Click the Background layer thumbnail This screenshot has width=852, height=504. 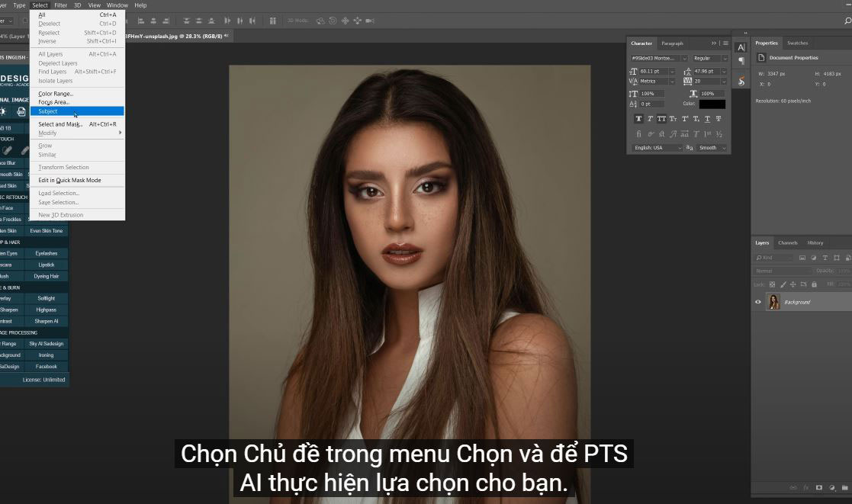coord(773,301)
